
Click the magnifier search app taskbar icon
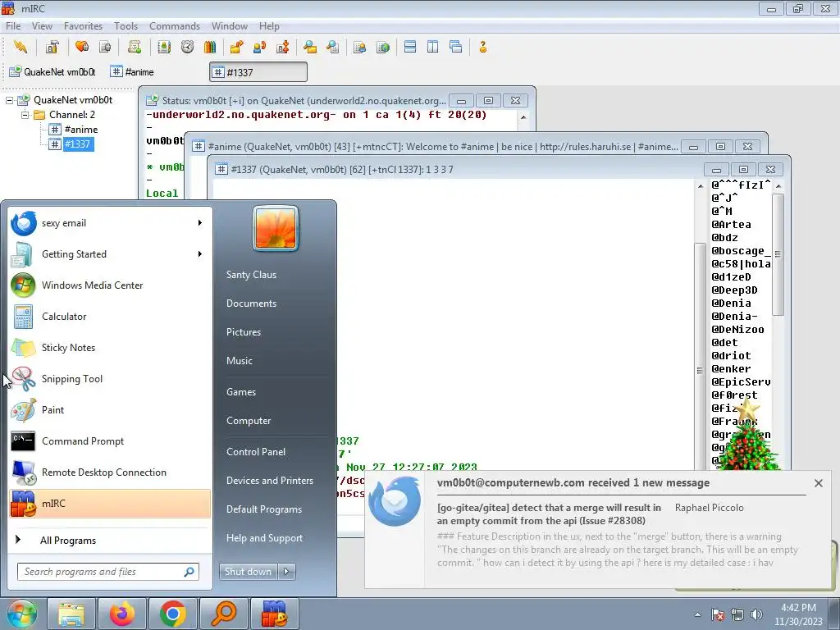(223, 614)
